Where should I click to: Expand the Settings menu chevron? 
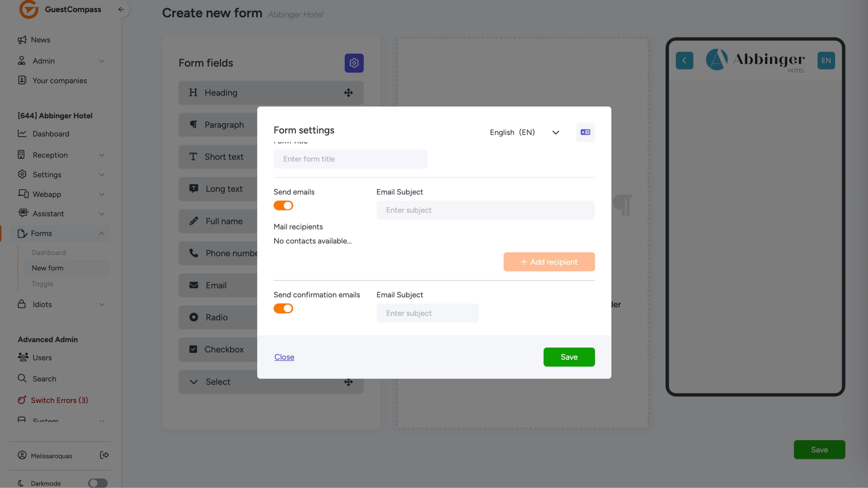[102, 175]
